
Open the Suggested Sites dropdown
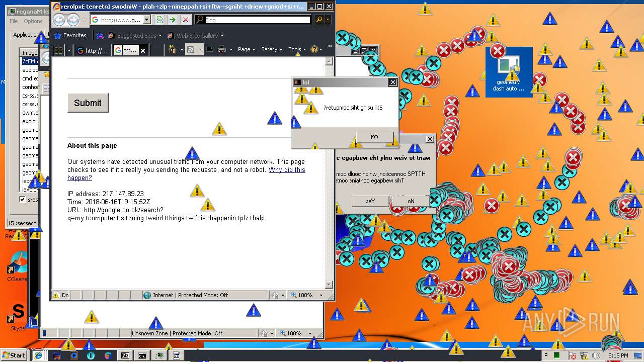point(160,36)
